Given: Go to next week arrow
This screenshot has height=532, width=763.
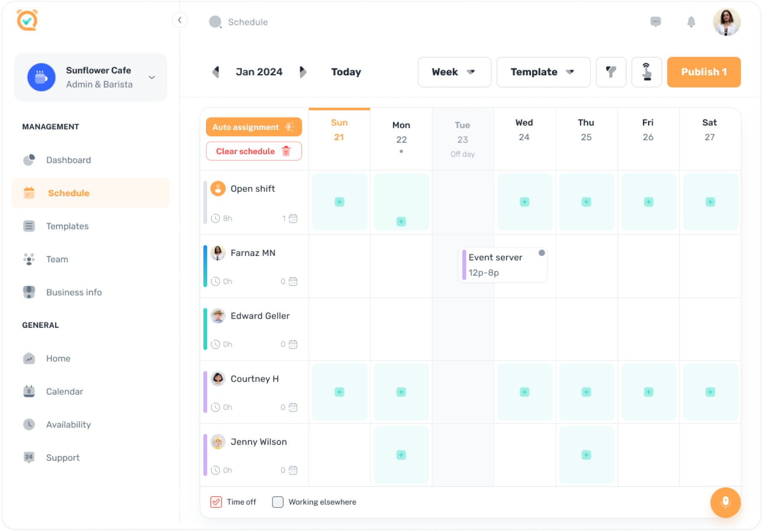Looking at the screenshot, I should [302, 72].
